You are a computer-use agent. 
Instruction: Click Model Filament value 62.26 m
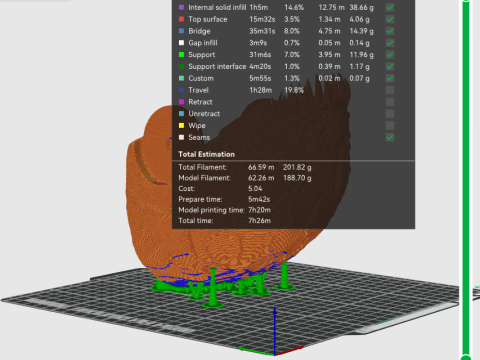click(x=261, y=178)
